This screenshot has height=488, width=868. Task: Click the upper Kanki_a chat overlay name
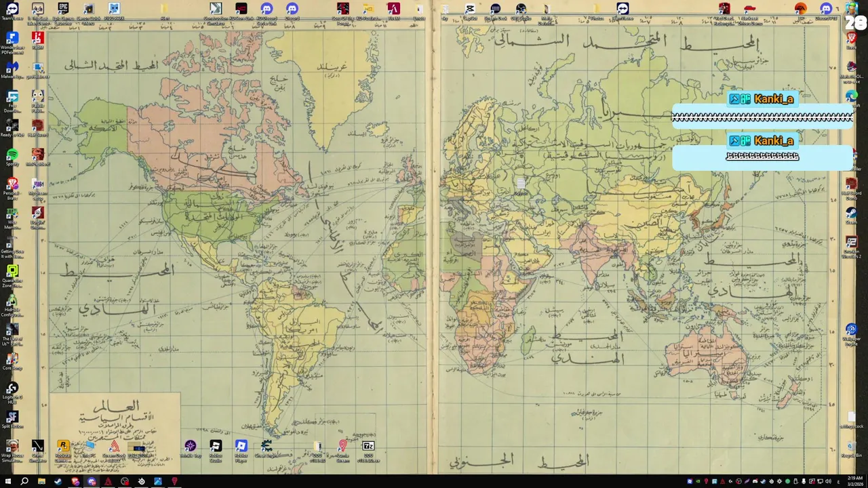tap(774, 99)
